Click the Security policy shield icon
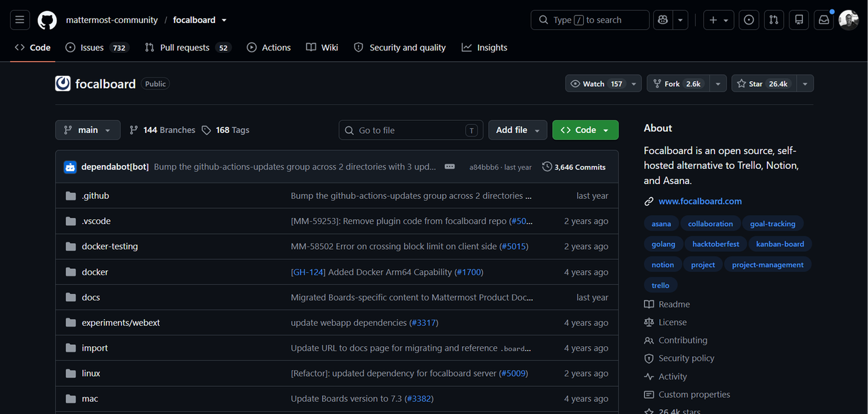Viewport: 868px width, 414px height. (x=649, y=358)
